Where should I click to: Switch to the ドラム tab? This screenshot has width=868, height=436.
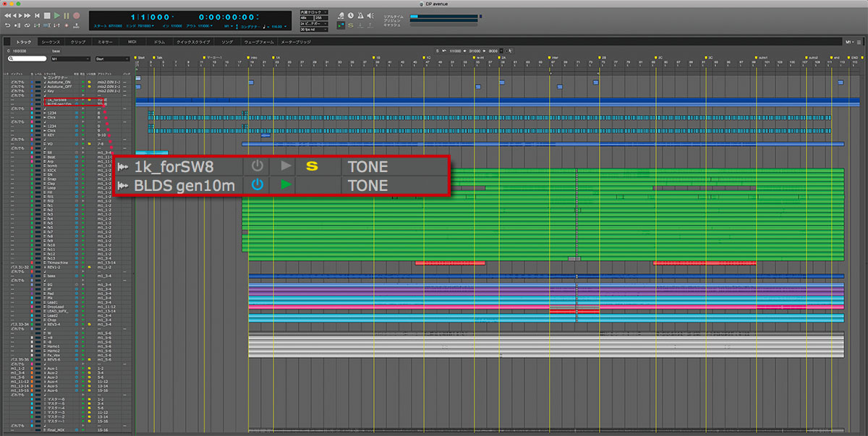click(x=160, y=42)
